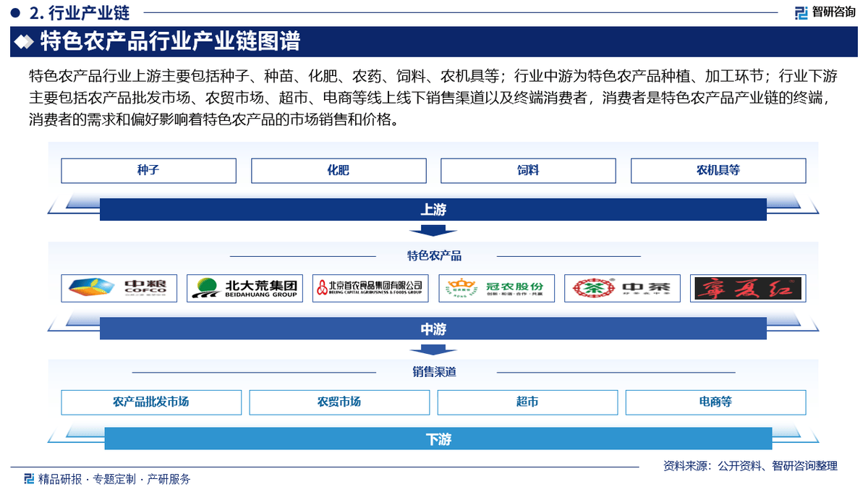Click the footer logo beside 精品研报
The width and height of the screenshot is (868, 487).
29,478
